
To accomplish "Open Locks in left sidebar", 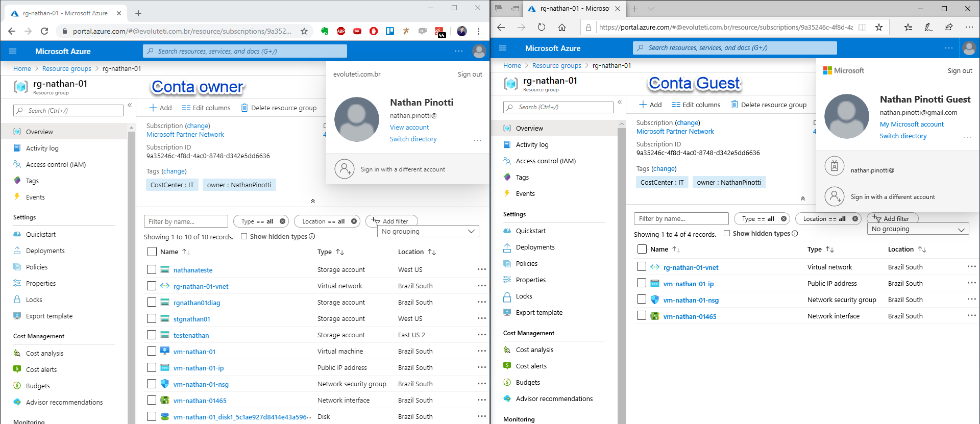I will pyautogui.click(x=34, y=300).
